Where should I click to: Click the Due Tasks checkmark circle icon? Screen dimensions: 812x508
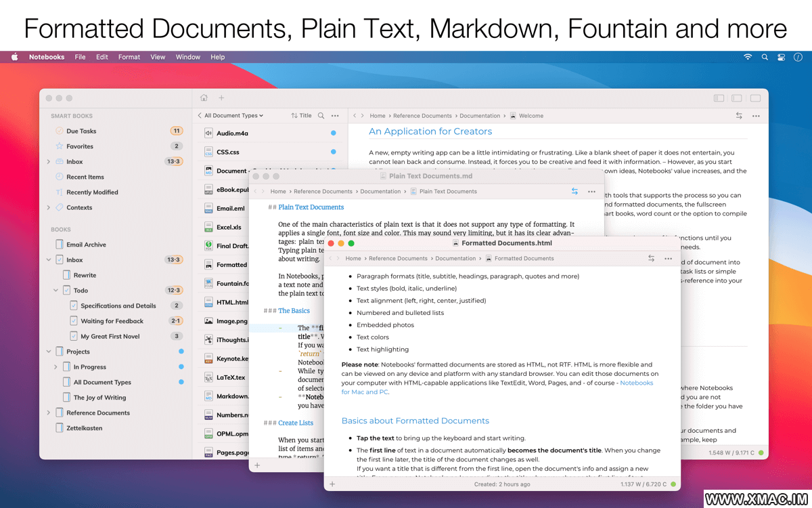[60, 131]
